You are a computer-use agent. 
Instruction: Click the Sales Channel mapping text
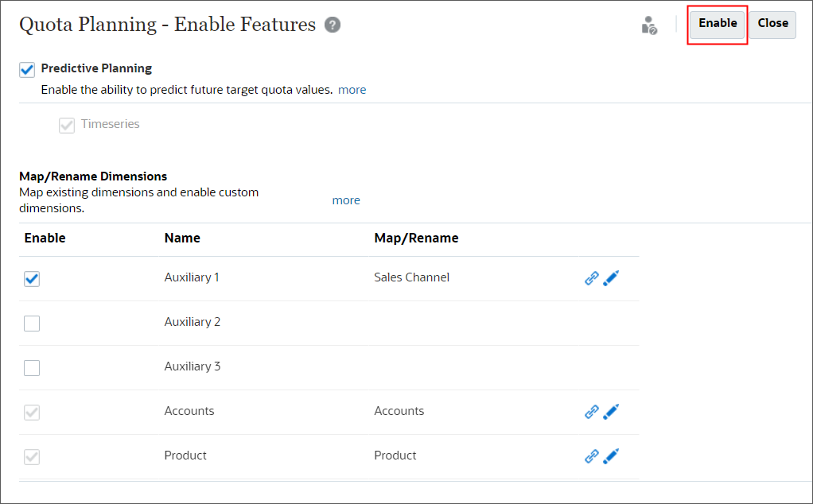click(x=411, y=277)
